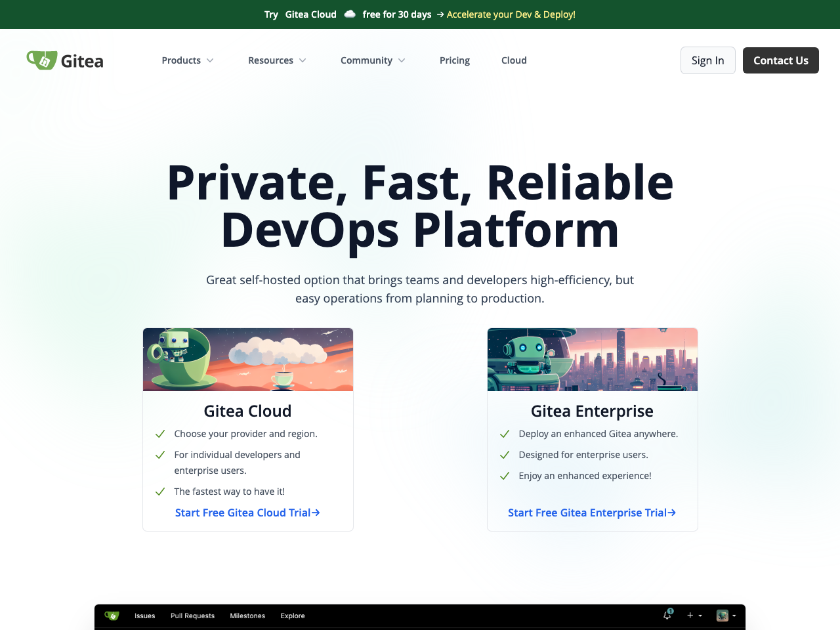This screenshot has width=840, height=630.
Task: Click the checkmark next to 'Designed for enterprise users'
Action: click(x=505, y=455)
